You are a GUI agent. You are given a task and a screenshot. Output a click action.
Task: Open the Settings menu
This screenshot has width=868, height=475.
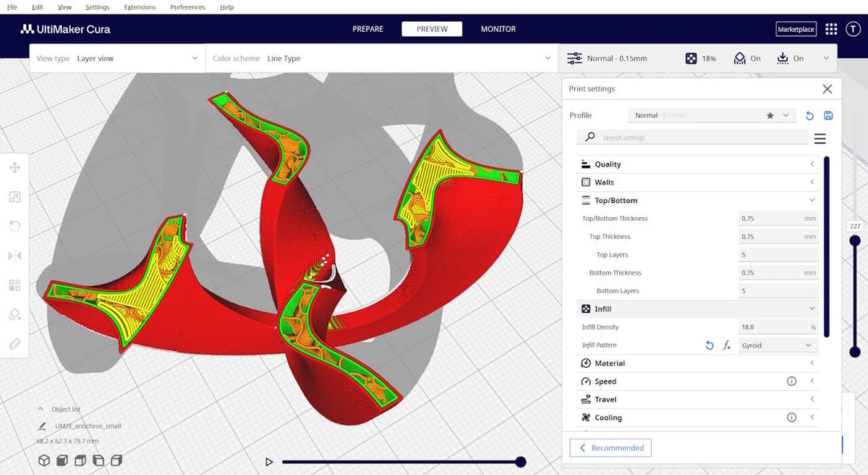(98, 7)
